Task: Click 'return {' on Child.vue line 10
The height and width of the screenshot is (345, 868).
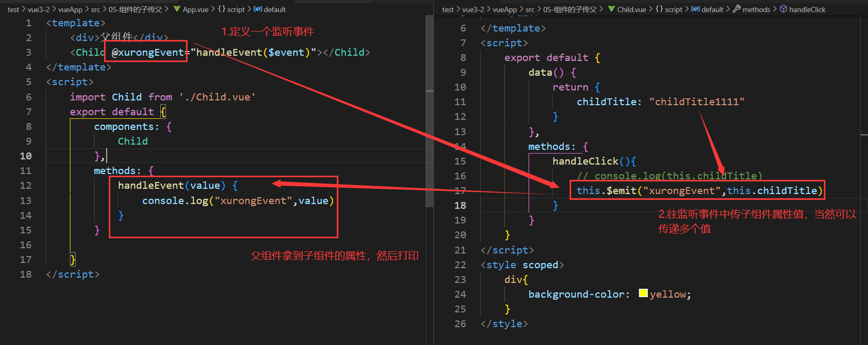Action: pos(576,87)
